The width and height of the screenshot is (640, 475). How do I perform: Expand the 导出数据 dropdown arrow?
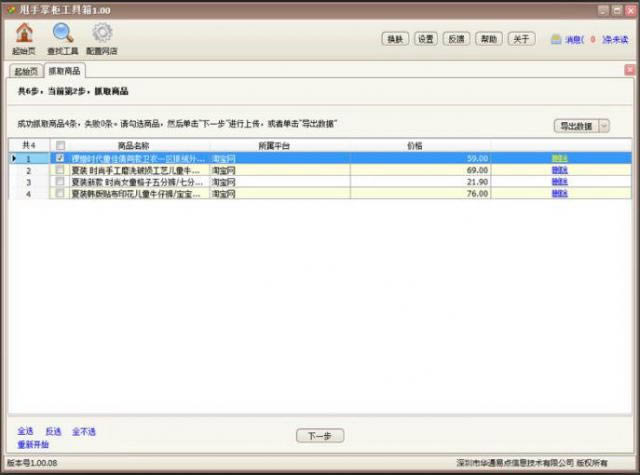point(603,126)
